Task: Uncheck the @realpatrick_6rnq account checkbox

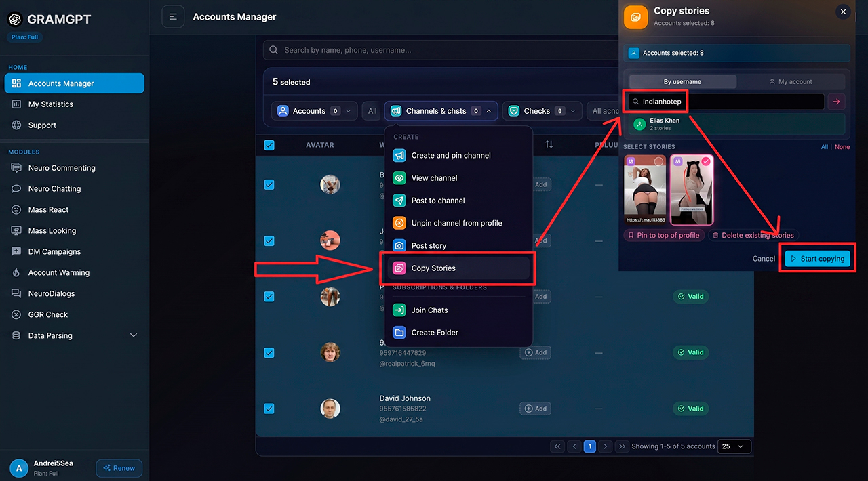Action: click(269, 352)
